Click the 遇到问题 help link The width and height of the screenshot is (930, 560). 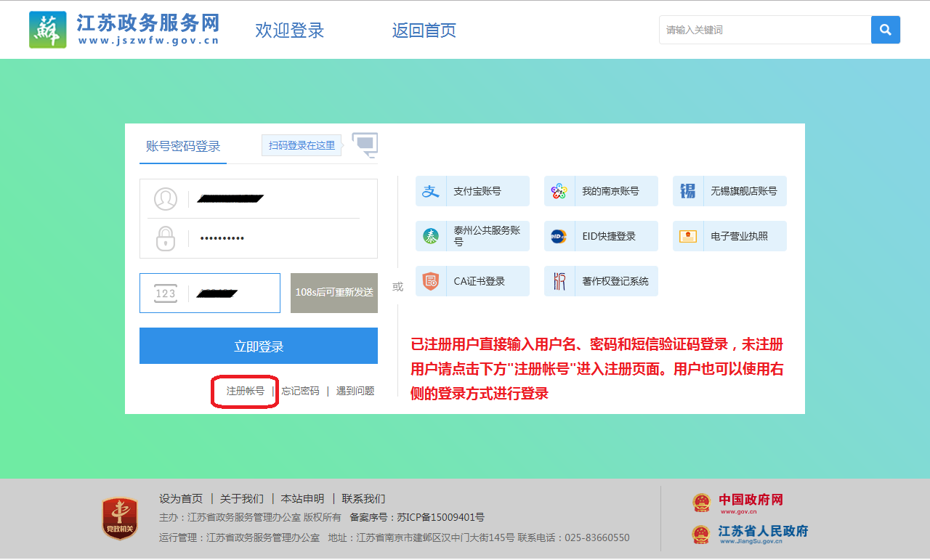tap(355, 391)
